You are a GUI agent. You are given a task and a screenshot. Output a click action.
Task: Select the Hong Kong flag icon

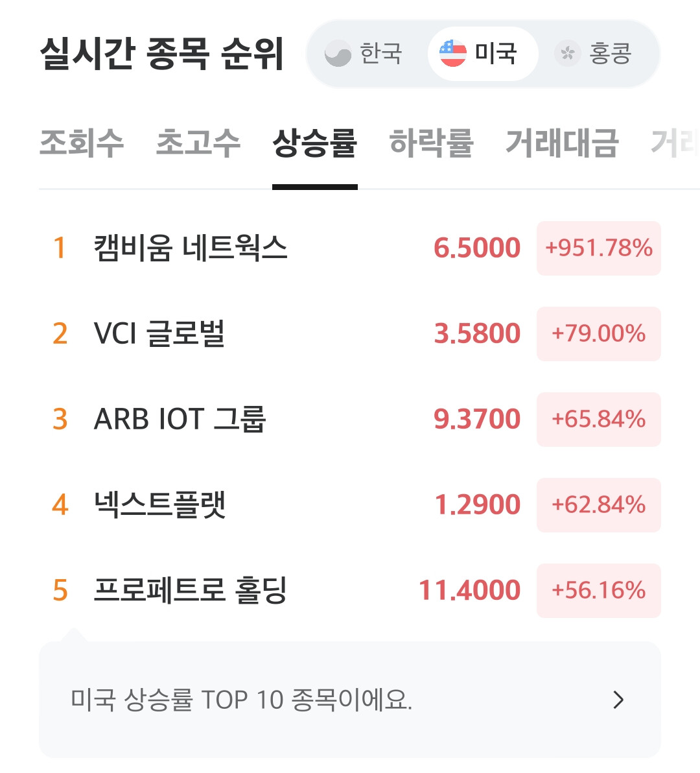[568, 53]
